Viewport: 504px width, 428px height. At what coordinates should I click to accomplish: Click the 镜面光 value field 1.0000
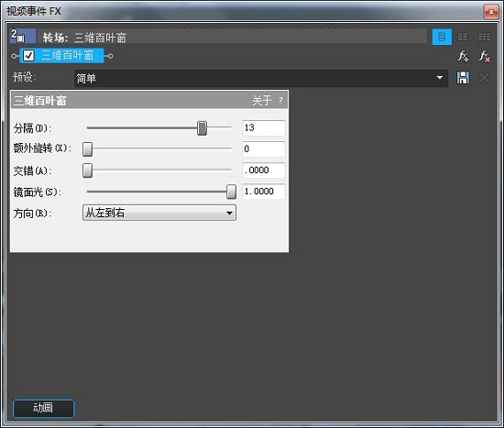click(x=264, y=192)
